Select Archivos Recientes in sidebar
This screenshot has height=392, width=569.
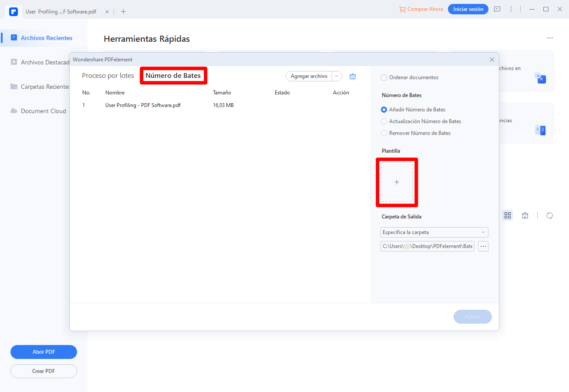tap(44, 38)
